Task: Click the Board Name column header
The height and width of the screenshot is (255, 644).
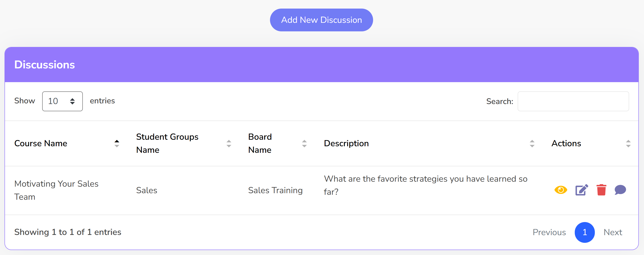Action: point(260,144)
